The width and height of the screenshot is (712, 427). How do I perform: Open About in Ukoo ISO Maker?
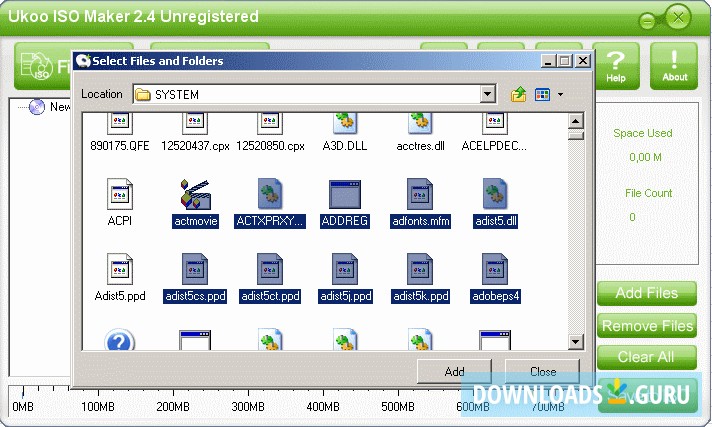click(x=674, y=66)
